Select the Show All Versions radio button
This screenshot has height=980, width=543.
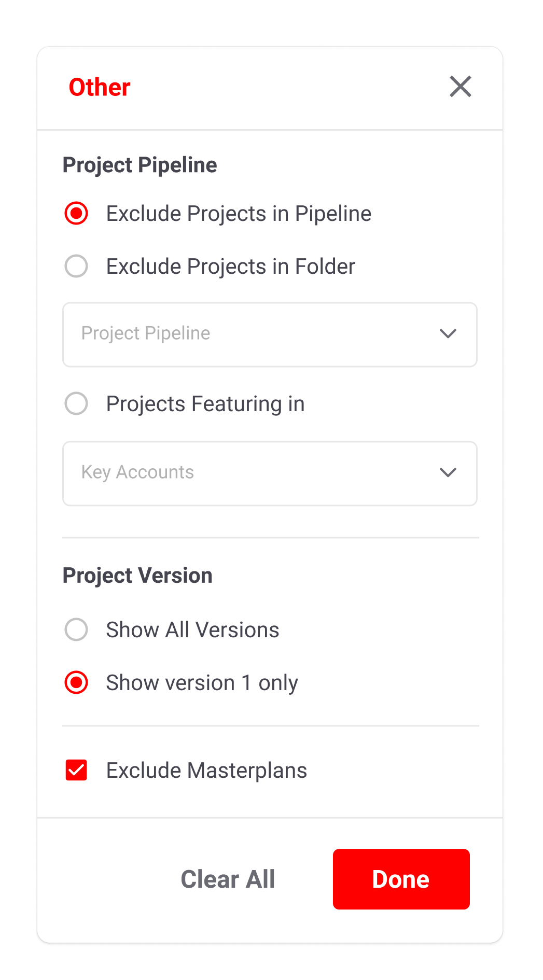point(76,630)
